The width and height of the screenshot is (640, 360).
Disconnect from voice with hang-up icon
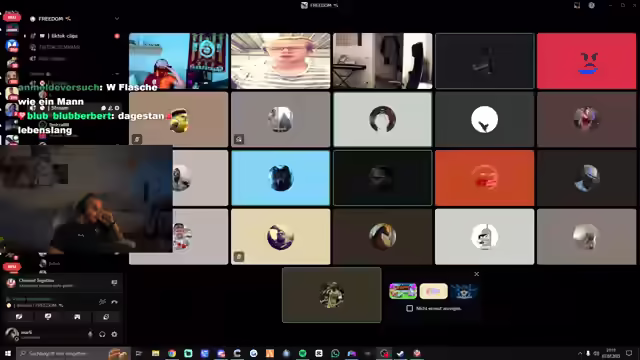[x=115, y=302]
